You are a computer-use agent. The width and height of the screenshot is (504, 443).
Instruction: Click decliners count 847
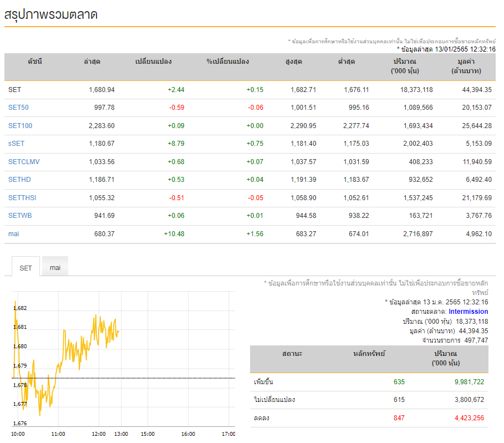tap(399, 418)
